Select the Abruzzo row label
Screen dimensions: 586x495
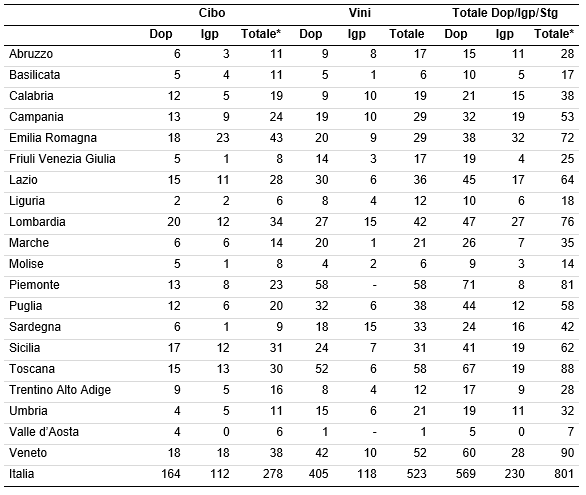[31, 54]
